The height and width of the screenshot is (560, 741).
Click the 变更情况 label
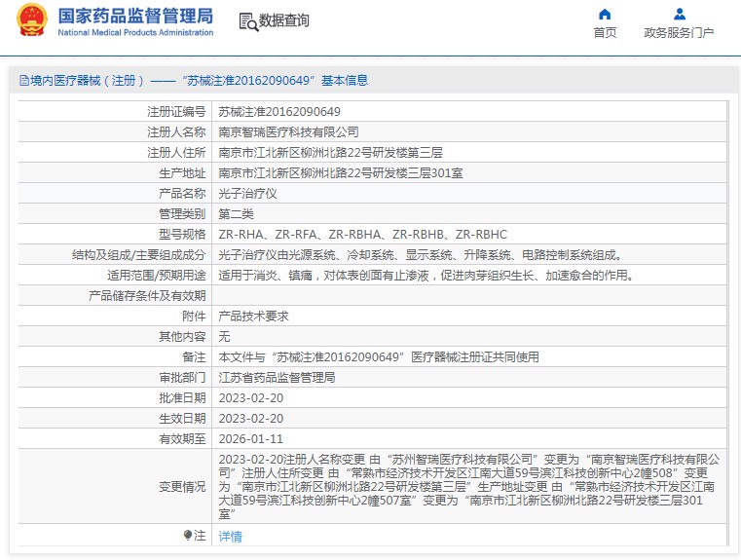click(x=182, y=487)
